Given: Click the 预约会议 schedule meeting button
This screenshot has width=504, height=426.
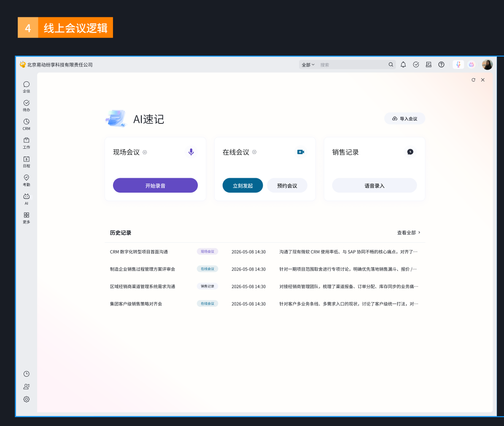Looking at the screenshot, I should [287, 185].
